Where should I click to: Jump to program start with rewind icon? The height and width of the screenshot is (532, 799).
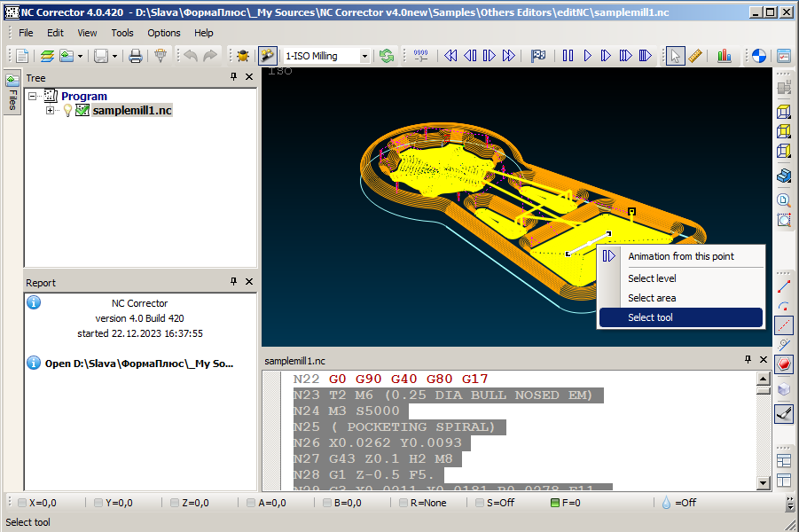pos(450,56)
